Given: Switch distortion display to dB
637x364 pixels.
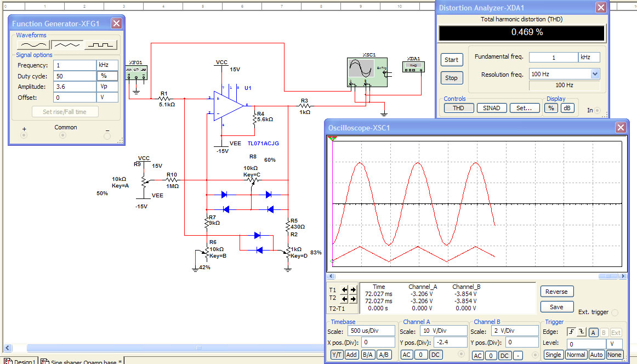Looking at the screenshot, I should pyautogui.click(x=567, y=108).
